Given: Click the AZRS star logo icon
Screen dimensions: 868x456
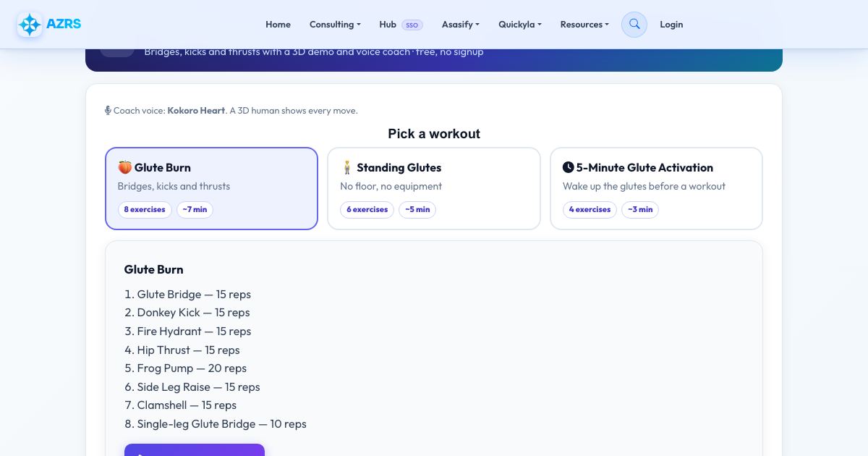Looking at the screenshot, I should pos(30,25).
